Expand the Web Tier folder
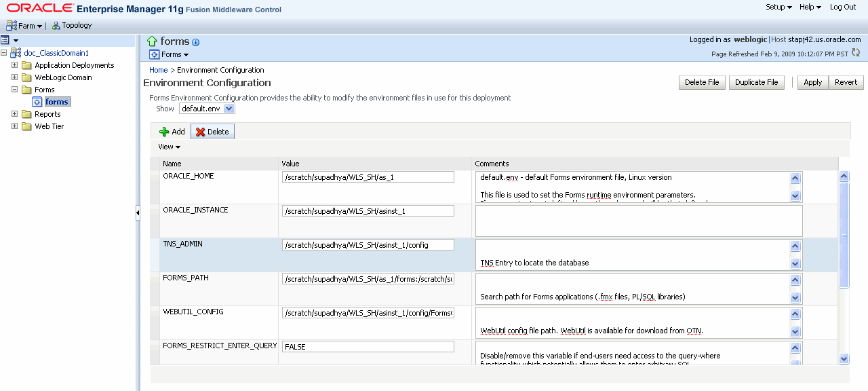The height and width of the screenshot is (391, 868). (x=15, y=126)
